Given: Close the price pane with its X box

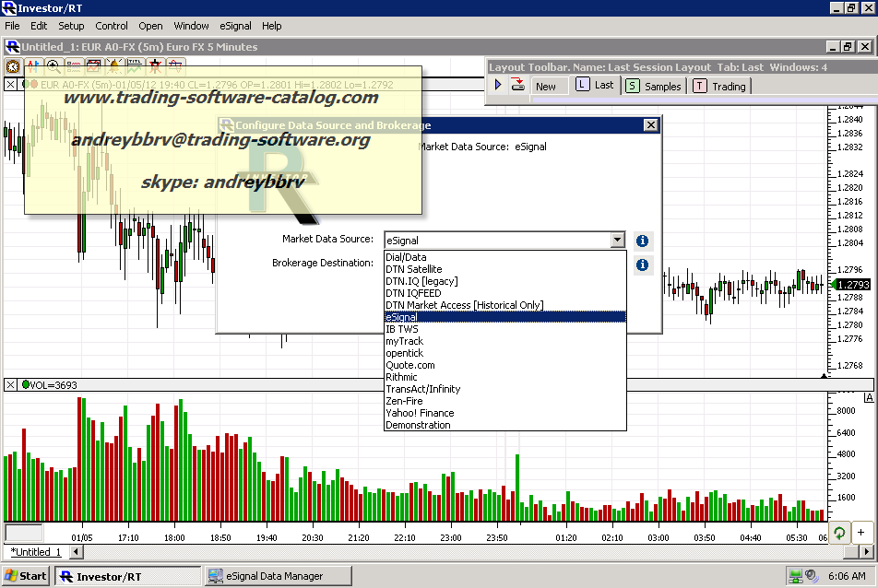Looking at the screenshot, I should pos(10,85).
